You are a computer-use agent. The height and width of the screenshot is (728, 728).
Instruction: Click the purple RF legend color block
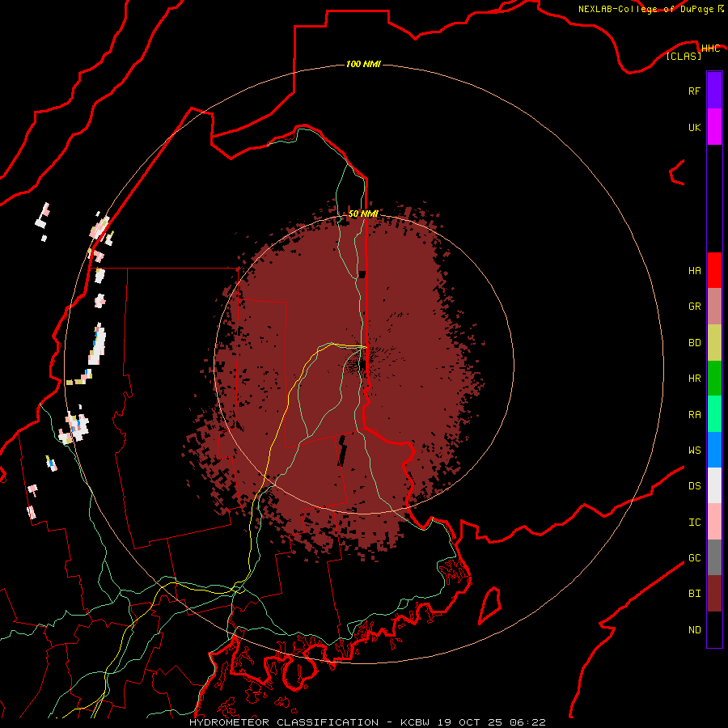[x=714, y=91]
